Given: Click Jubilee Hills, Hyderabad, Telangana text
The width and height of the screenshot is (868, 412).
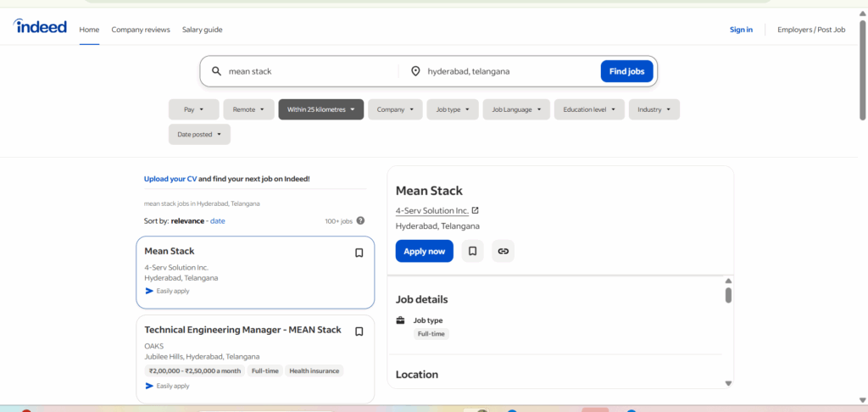Looking at the screenshot, I should pos(202,357).
